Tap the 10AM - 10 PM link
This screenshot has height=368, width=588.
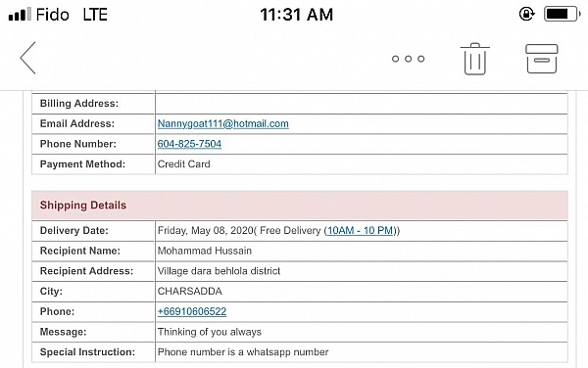point(360,230)
